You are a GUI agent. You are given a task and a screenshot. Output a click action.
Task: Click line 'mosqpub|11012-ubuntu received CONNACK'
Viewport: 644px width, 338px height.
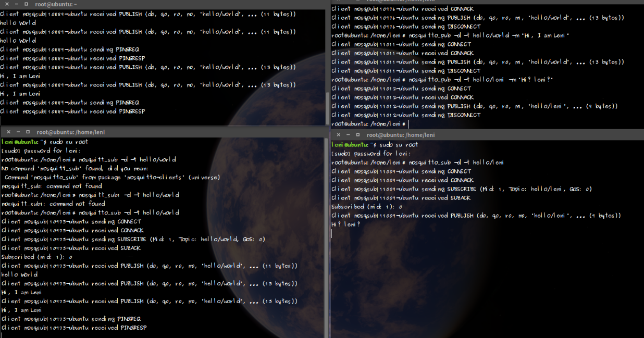point(402,97)
